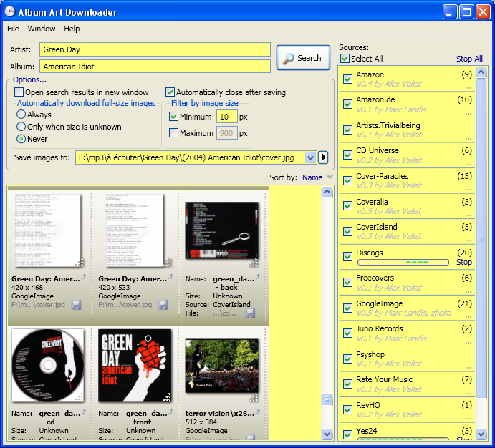Uncheck the Discogs source checkbox
This screenshot has width=495, height=448.
coord(348,256)
